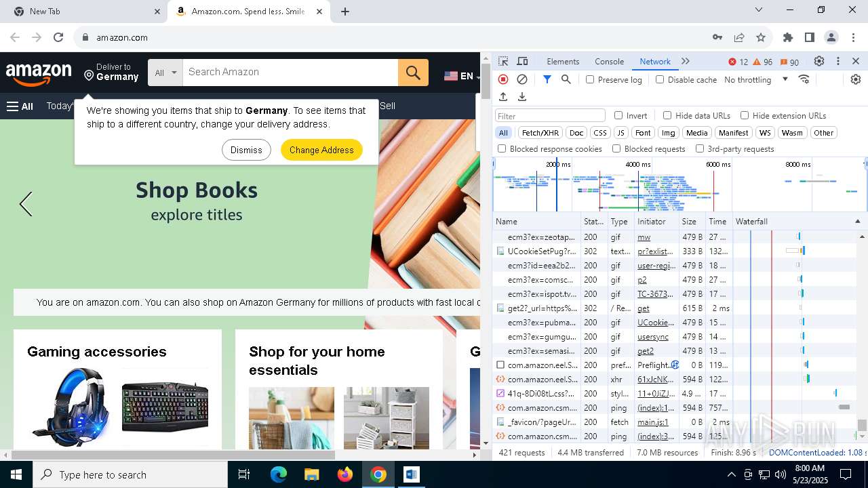Filter requests by WS type

coord(765,133)
